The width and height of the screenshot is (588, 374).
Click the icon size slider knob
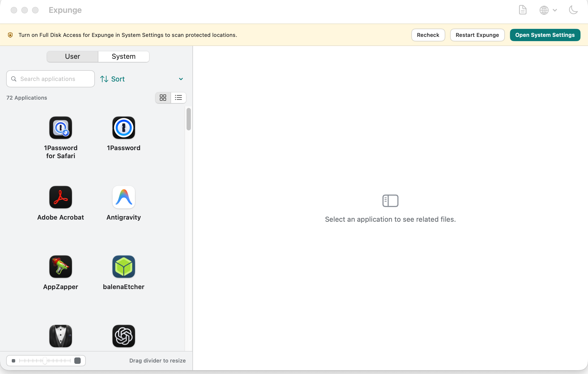(x=45, y=361)
